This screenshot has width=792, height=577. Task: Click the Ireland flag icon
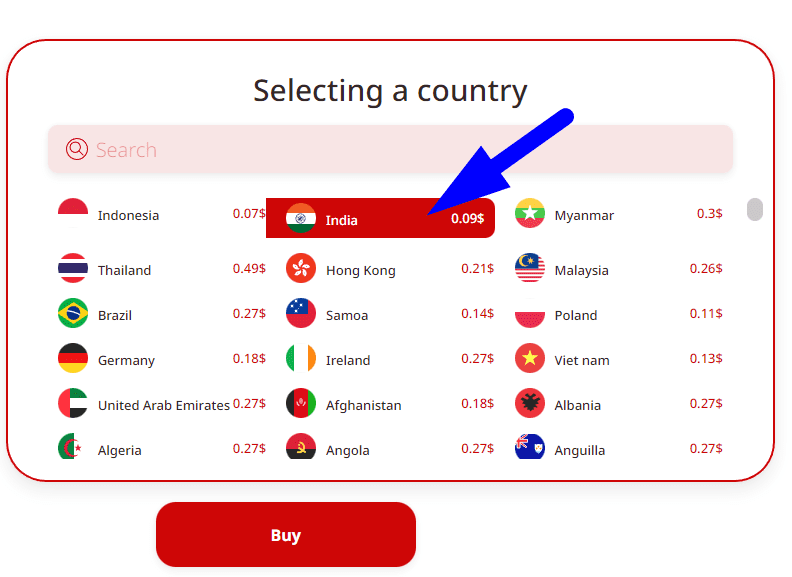(x=301, y=359)
